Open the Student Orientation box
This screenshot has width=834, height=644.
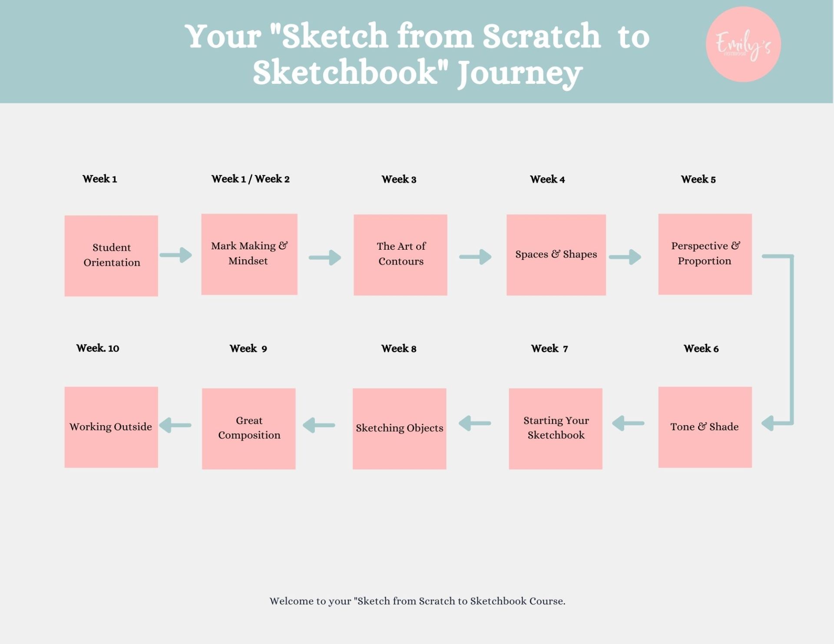tap(111, 256)
